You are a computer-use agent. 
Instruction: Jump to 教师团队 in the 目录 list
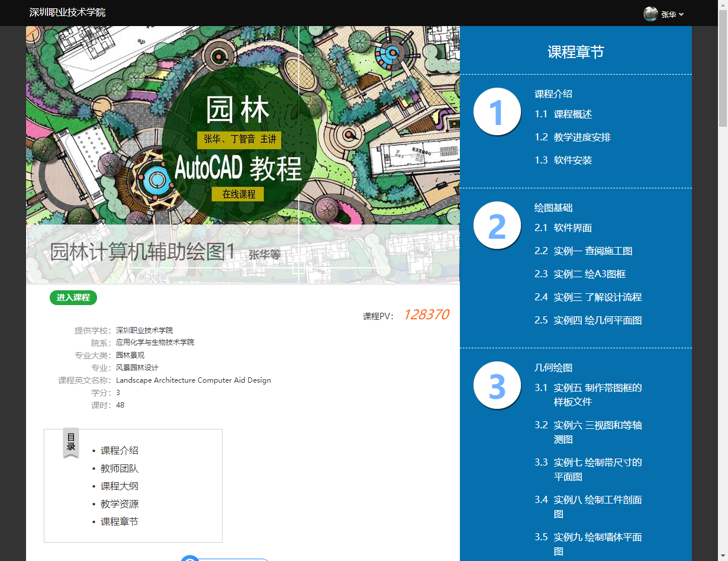point(120,469)
